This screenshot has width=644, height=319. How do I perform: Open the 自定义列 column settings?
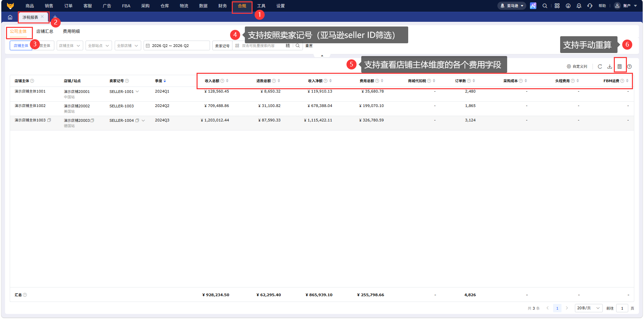(577, 66)
